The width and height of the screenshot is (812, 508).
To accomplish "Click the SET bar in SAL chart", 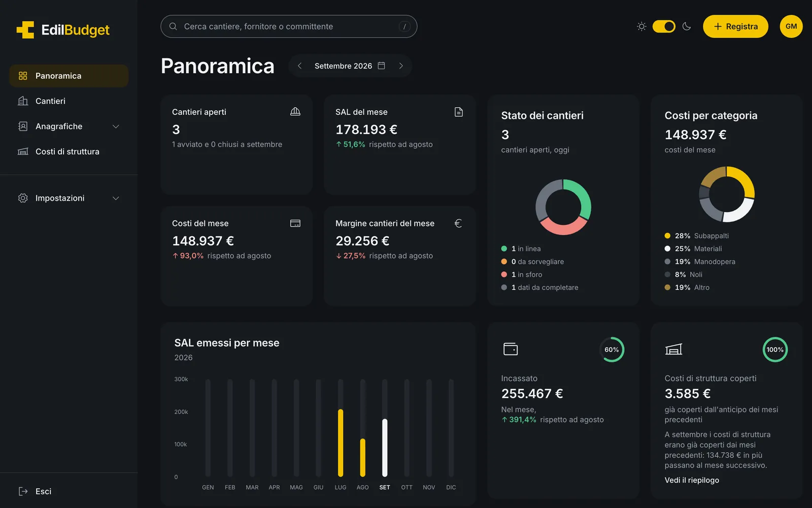I will point(385,448).
